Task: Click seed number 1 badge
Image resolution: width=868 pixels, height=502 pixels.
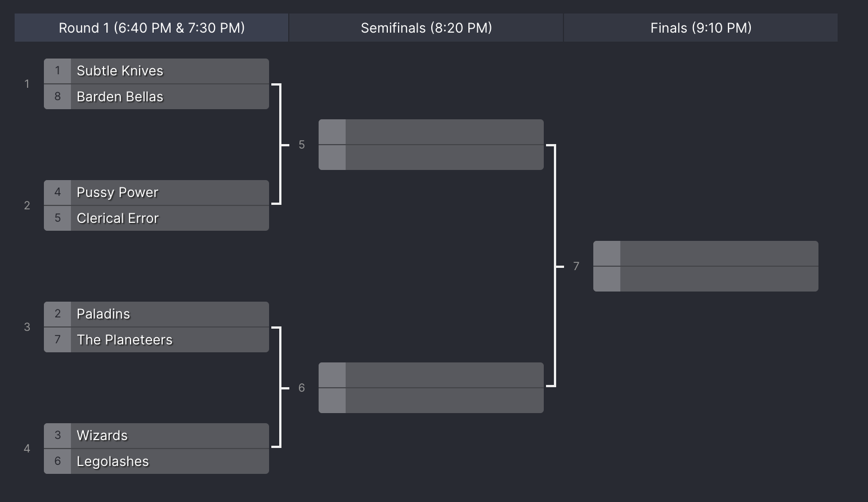Action: pos(57,71)
